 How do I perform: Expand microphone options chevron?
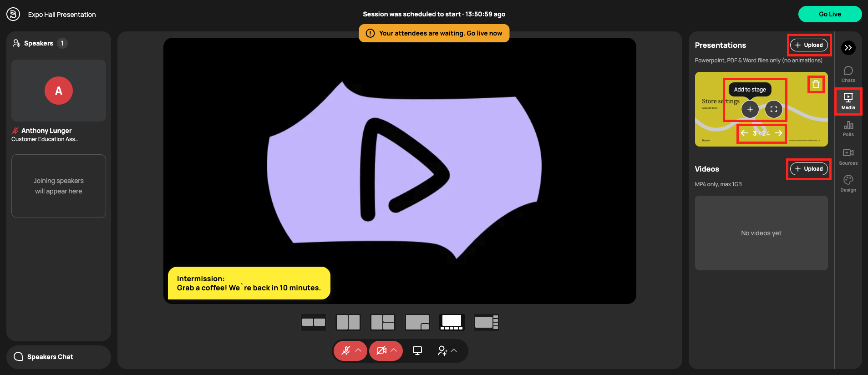pos(359,350)
